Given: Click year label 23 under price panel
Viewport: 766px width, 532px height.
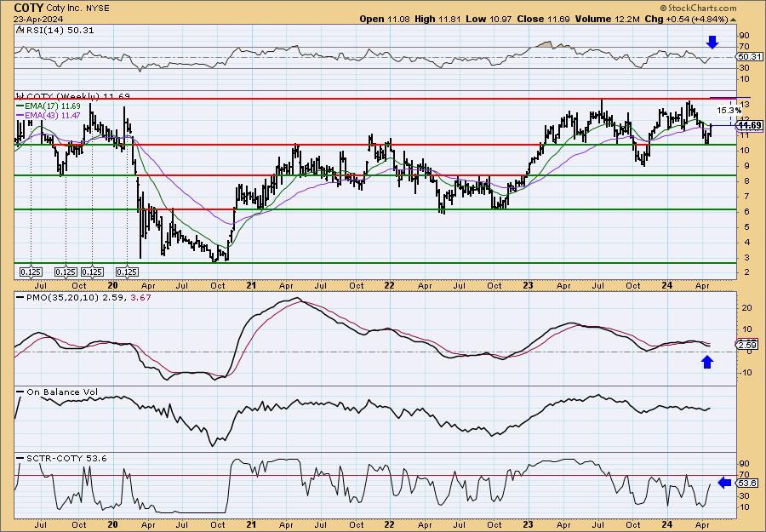Looking at the screenshot, I should pos(528,285).
